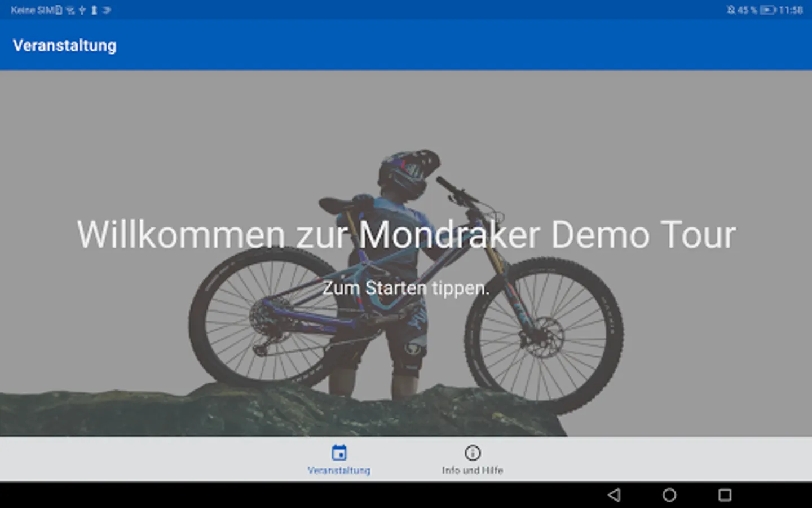Tap the muted notifications bell icon
The height and width of the screenshot is (508, 812).
[x=731, y=10]
